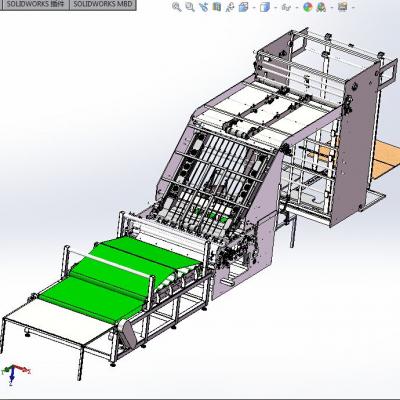Expand the View Orientation dropdown arrow
Screen dimensions: 400x400
[254, 7]
